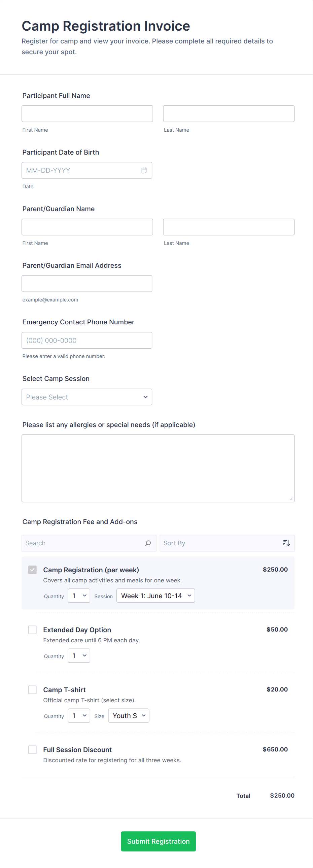Image resolution: width=313 pixels, height=868 pixels.
Task: Click the sort order icon
Action: [x=286, y=543]
